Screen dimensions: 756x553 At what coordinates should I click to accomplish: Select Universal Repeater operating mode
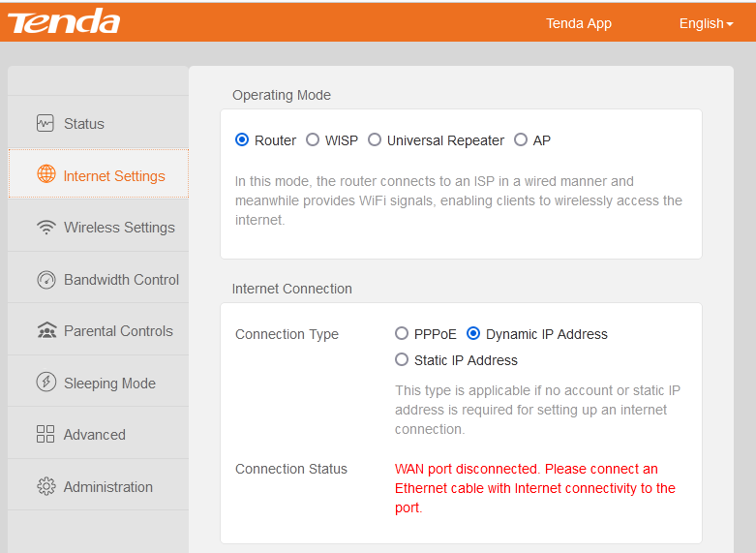pyautogui.click(x=375, y=140)
